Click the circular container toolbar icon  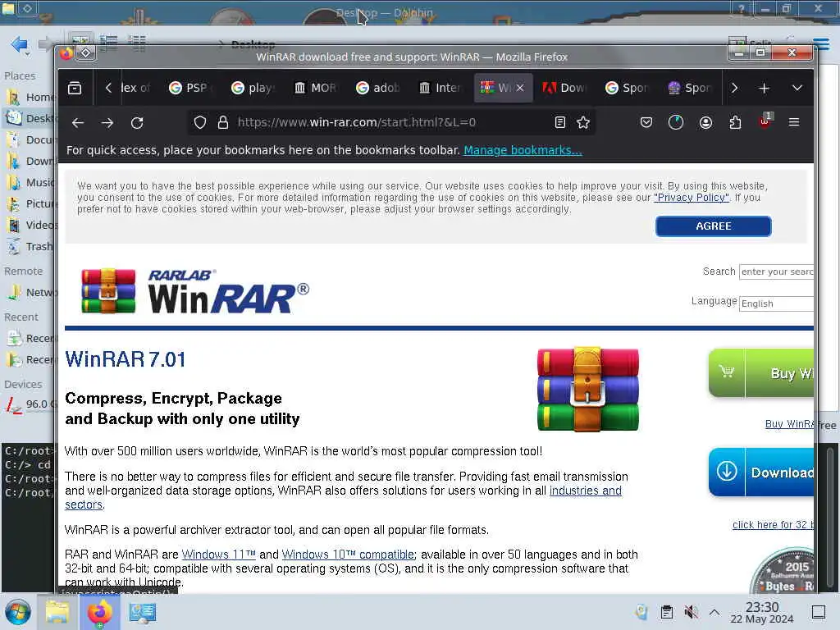[x=676, y=123]
